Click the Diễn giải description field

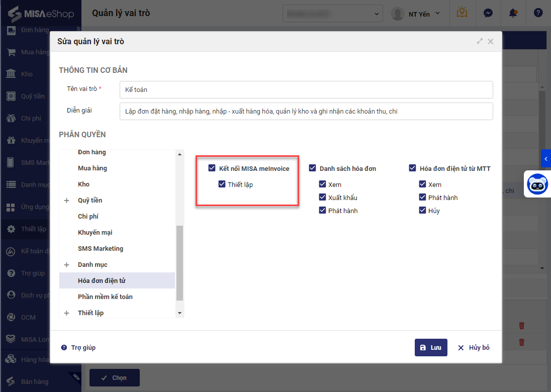(x=306, y=111)
